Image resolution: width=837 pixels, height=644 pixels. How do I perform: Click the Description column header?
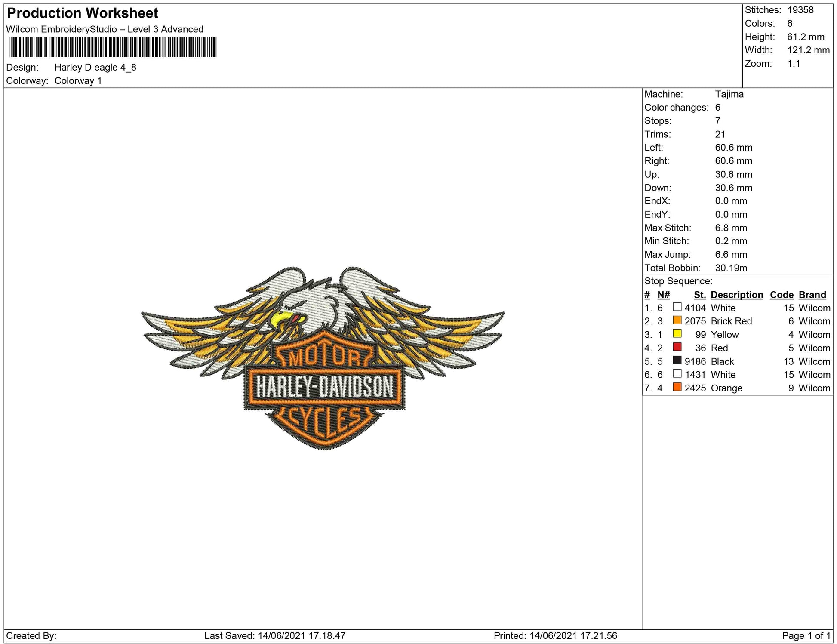tap(736, 295)
